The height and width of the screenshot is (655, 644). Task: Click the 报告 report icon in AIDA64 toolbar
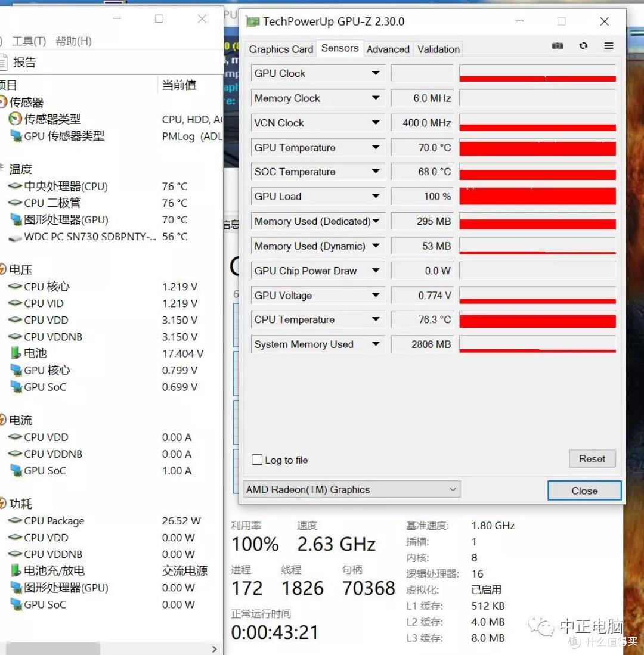[4, 62]
